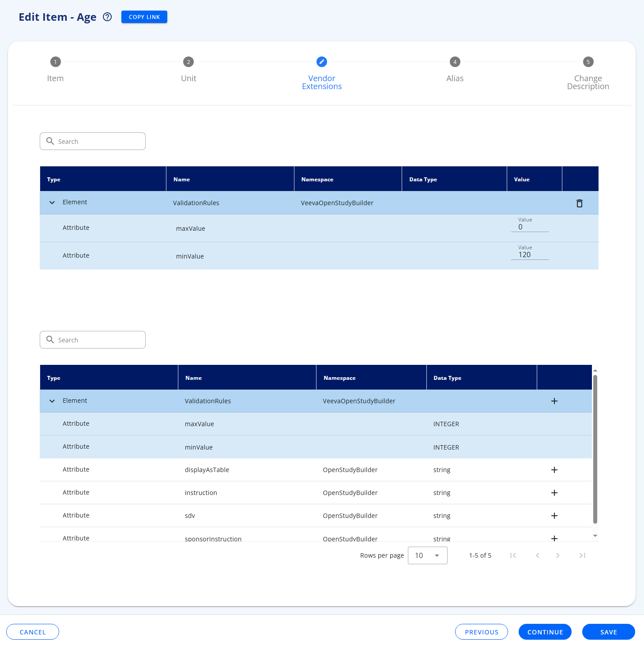The image size is (644, 645).
Task: Click the search magnifier in the top table
Action: (51, 141)
